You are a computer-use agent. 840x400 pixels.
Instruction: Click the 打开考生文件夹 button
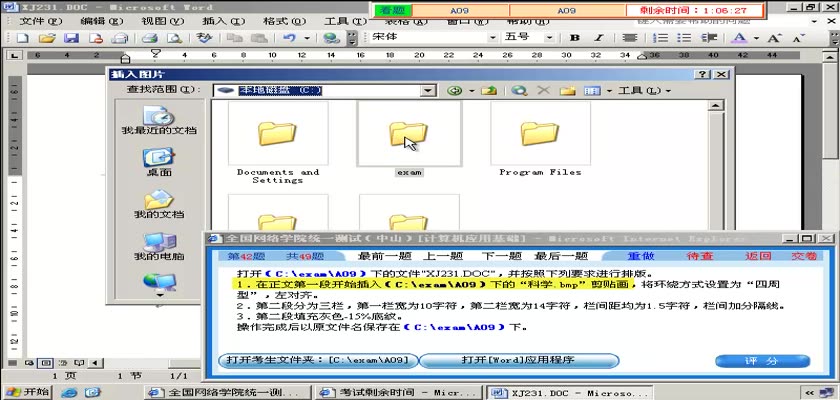click(318, 360)
